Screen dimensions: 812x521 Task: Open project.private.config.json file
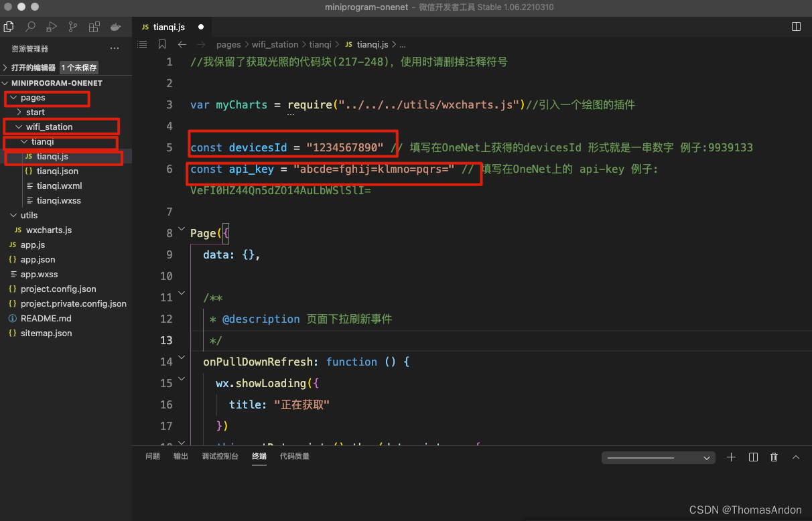(73, 304)
